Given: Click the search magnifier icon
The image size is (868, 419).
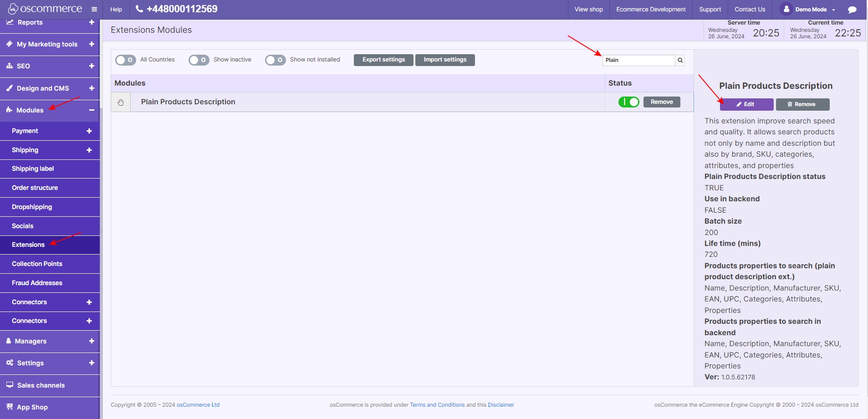Looking at the screenshot, I should tap(680, 60).
